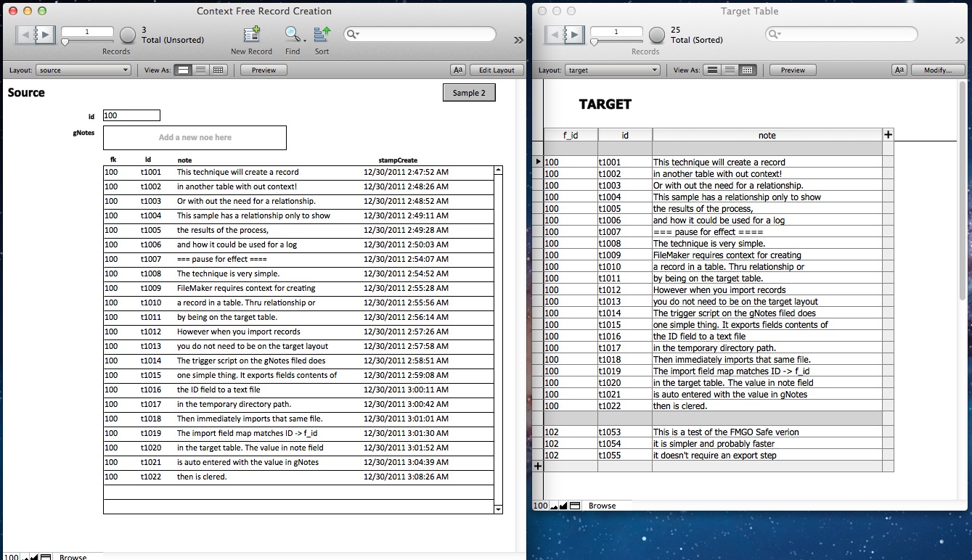Screen dimensions: 972x560
Task: Click the New Record icon
Action: click(251, 35)
